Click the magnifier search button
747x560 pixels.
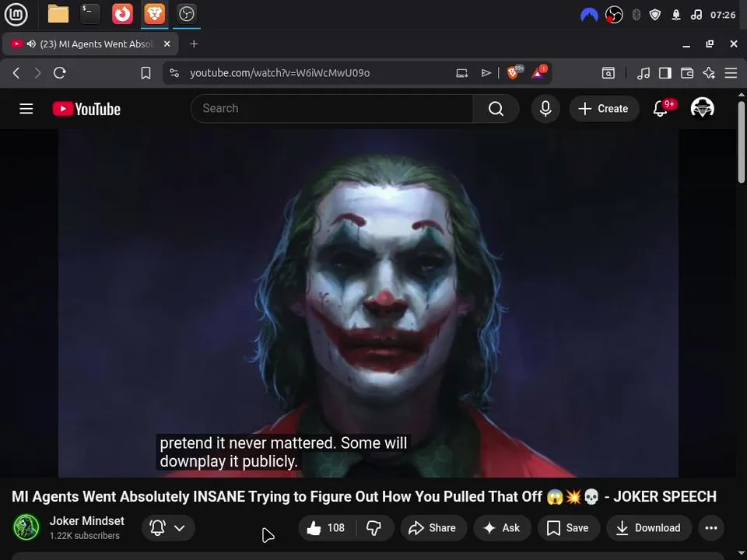(496, 109)
